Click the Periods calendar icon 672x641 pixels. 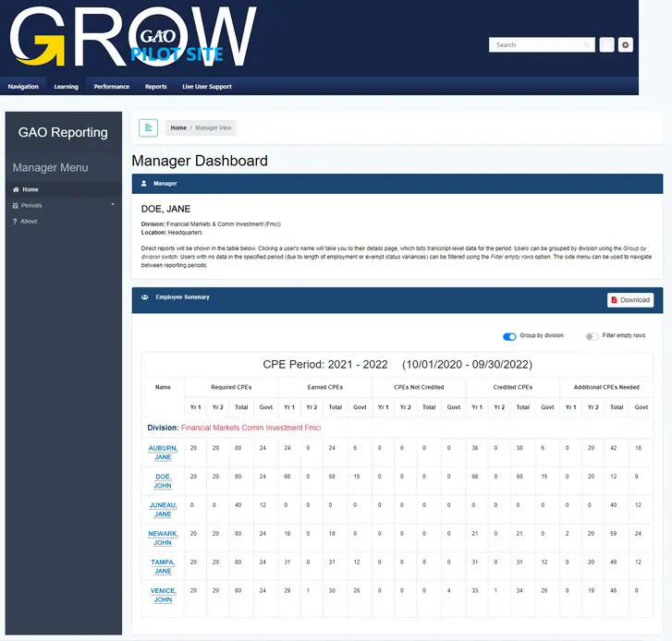point(16,206)
